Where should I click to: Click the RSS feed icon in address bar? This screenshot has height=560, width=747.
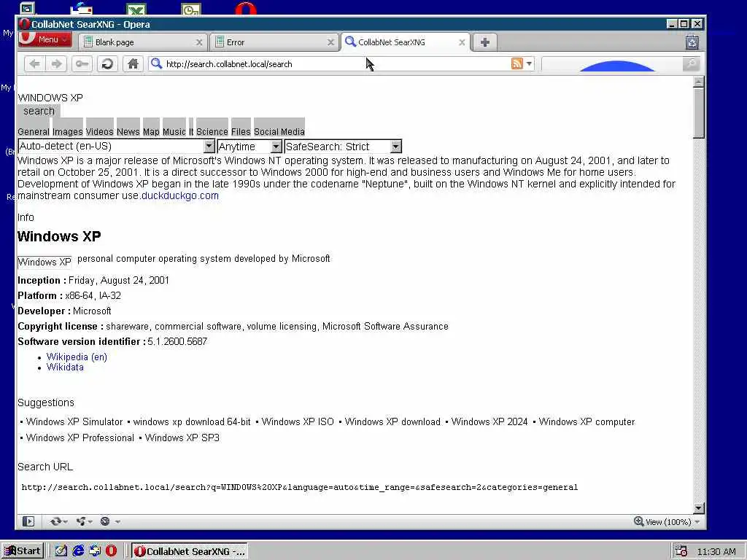click(x=517, y=63)
